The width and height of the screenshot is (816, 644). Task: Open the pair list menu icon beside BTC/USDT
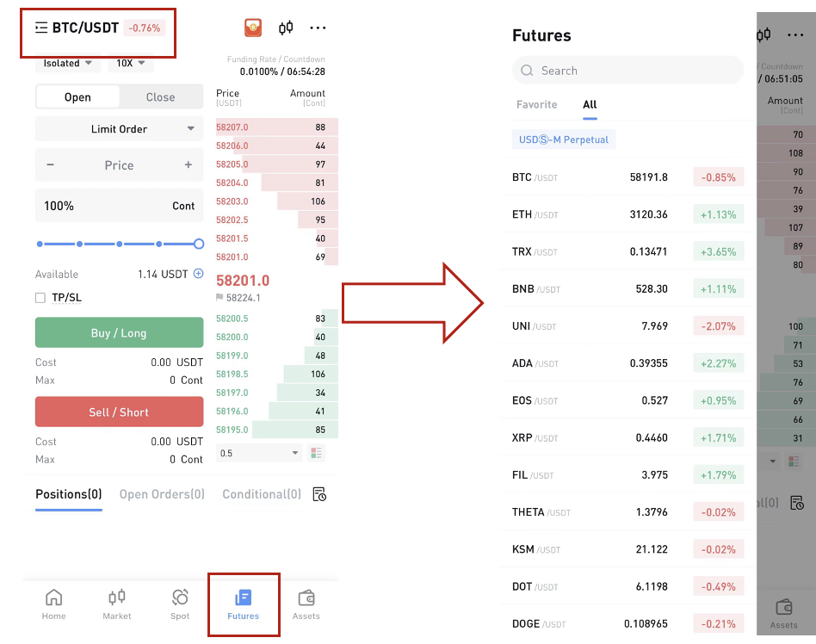[x=41, y=28]
